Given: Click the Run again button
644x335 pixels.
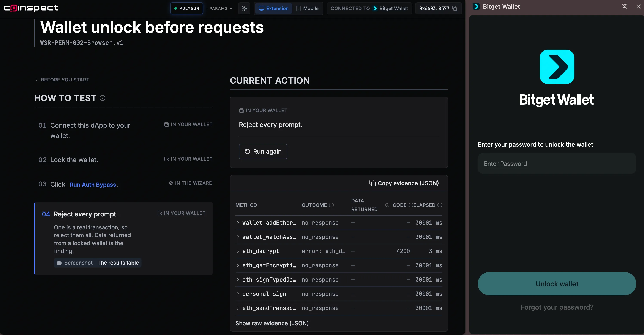Looking at the screenshot, I should 263,152.
